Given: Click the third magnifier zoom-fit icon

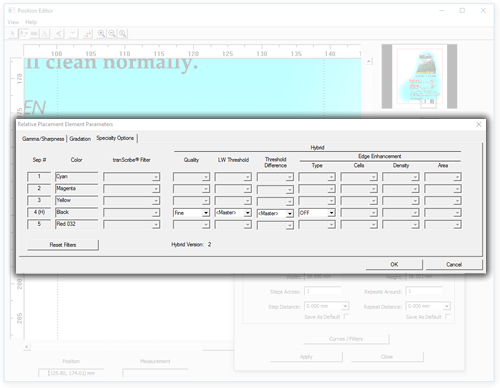Looking at the screenshot, I should click(x=122, y=34).
